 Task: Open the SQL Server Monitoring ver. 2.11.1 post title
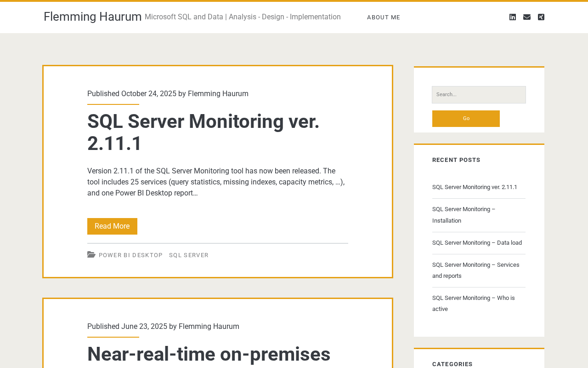(203, 132)
